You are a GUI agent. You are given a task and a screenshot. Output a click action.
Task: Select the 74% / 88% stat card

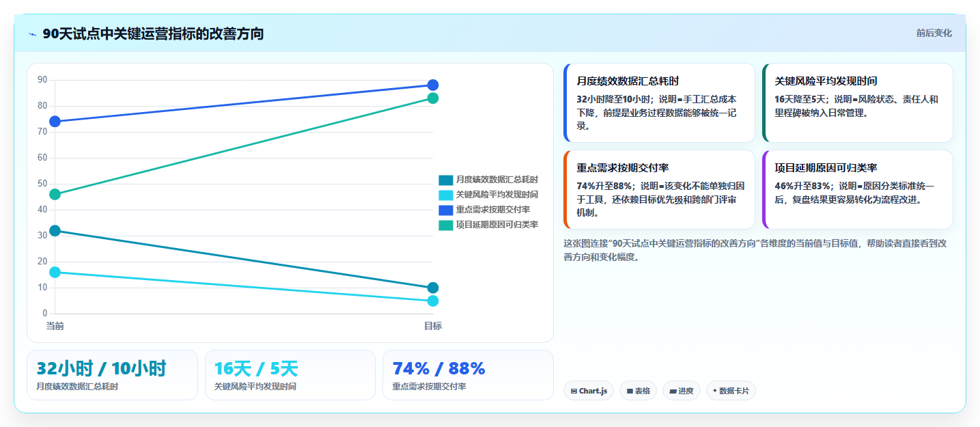click(x=468, y=375)
